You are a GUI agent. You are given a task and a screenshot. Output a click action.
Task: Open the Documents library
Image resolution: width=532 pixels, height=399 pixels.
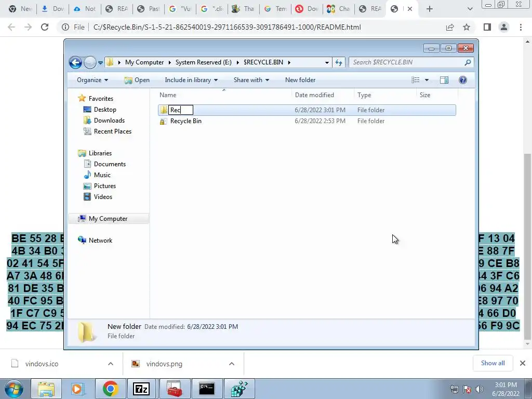click(x=110, y=164)
